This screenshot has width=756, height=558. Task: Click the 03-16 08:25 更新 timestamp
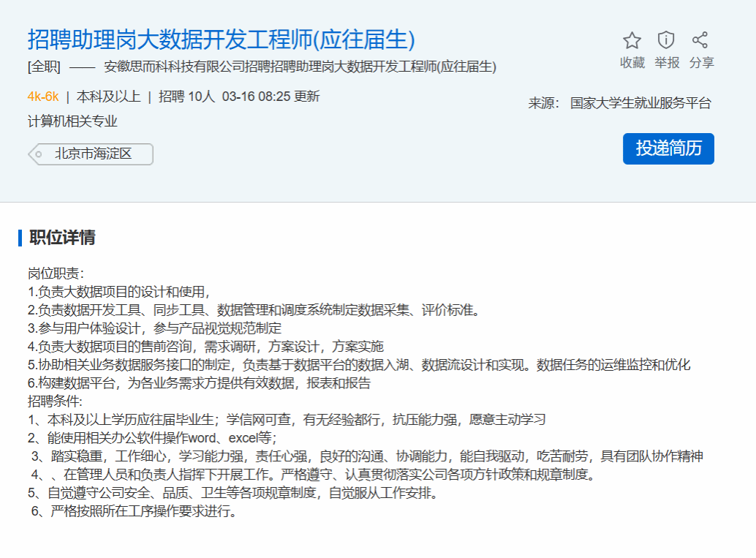click(x=271, y=97)
